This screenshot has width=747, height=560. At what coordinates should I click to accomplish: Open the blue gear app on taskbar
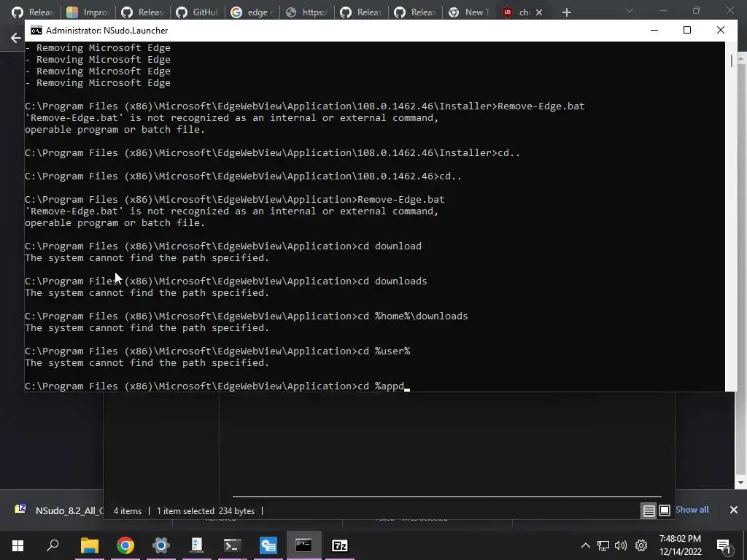tap(161, 545)
